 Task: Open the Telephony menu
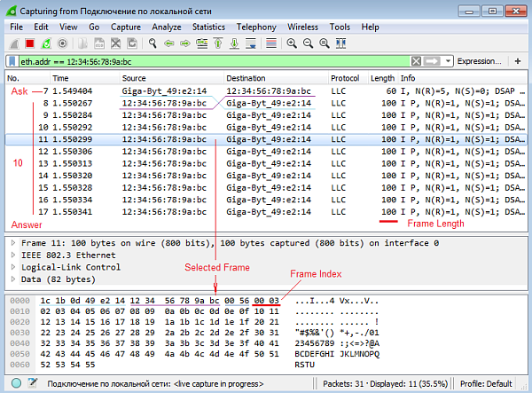[x=256, y=28]
